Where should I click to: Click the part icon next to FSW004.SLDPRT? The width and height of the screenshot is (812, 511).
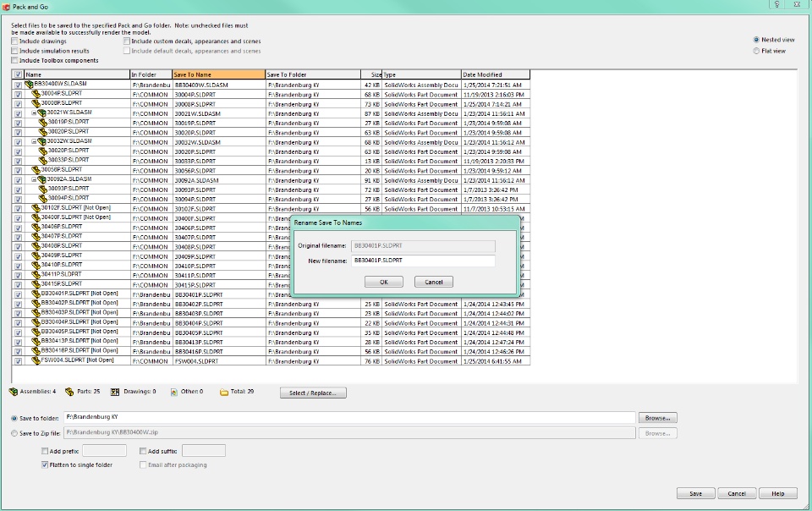pyautogui.click(x=36, y=361)
